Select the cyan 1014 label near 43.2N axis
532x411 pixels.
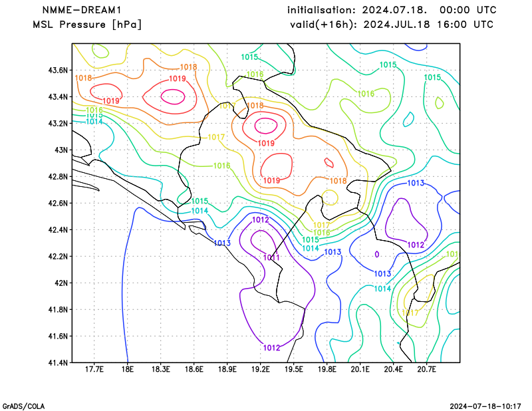(94, 122)
